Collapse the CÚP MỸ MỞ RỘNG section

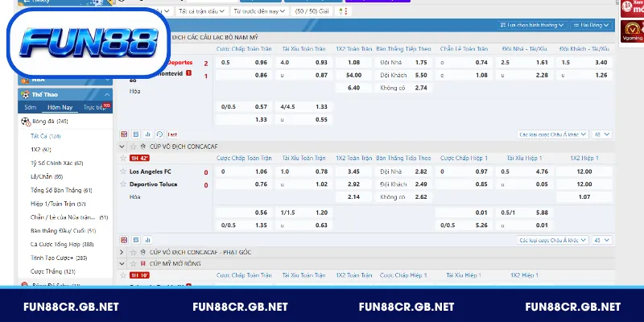pos(122,264)
